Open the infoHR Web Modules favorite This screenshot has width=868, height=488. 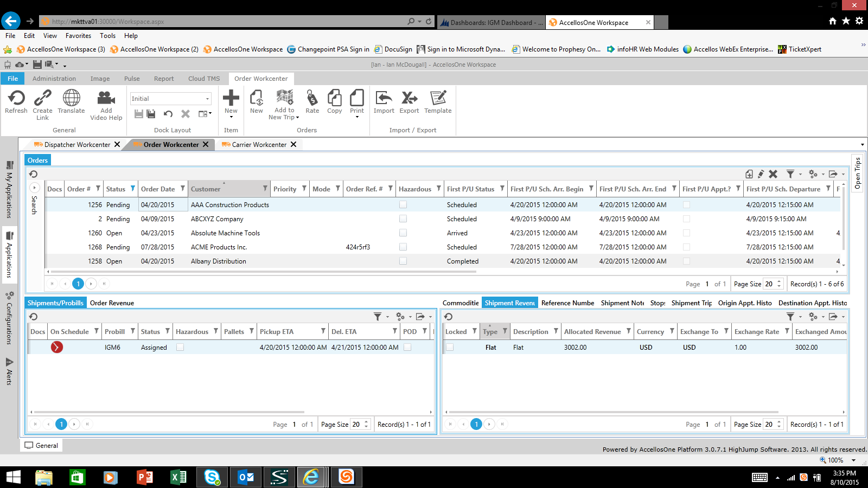[643, 49]
